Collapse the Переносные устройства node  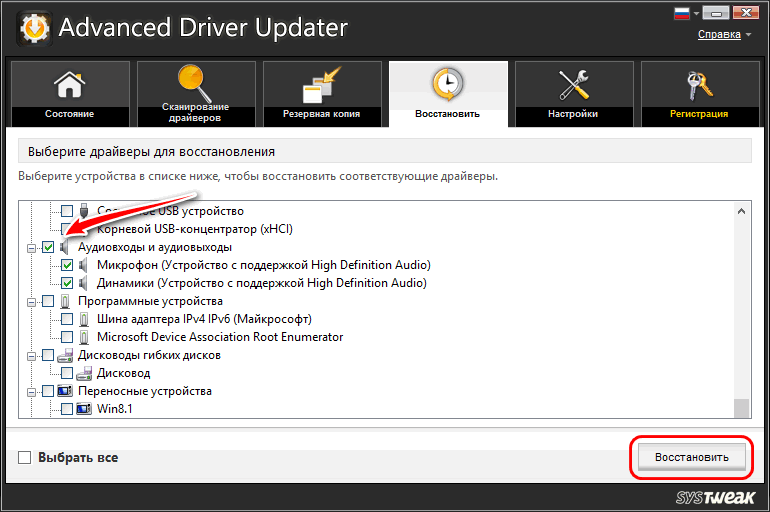pos(31,392)
